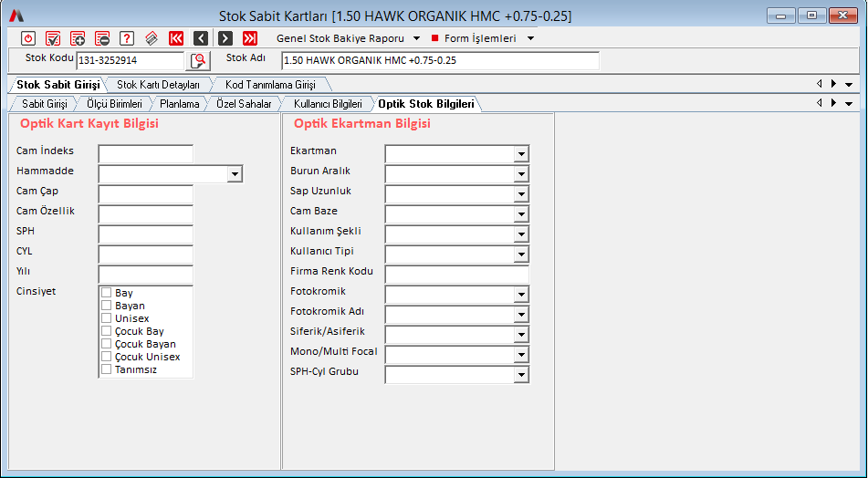Viewport: 868px width, 478px height.
Task: Switch to Kullanıcı Bilgileri tab
Action: pyautogui.click(x=328, y=104)
